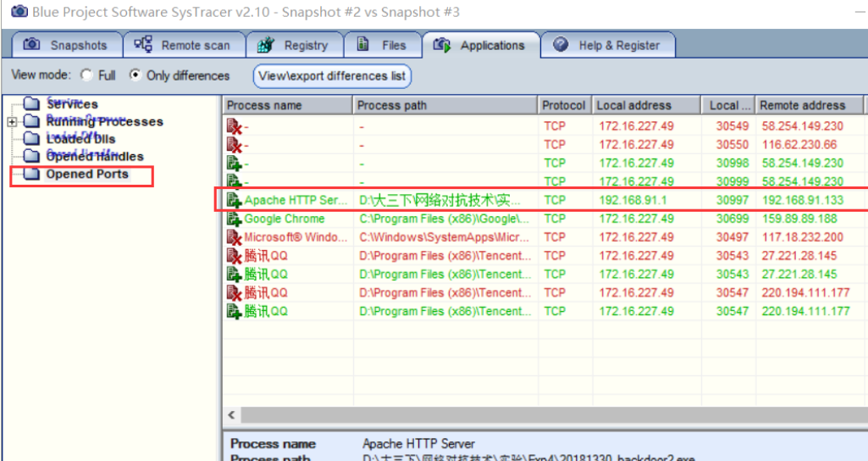Sort by Process path column header
The width and height of the screenshot is (868, 461).
[x=445, y=105]
